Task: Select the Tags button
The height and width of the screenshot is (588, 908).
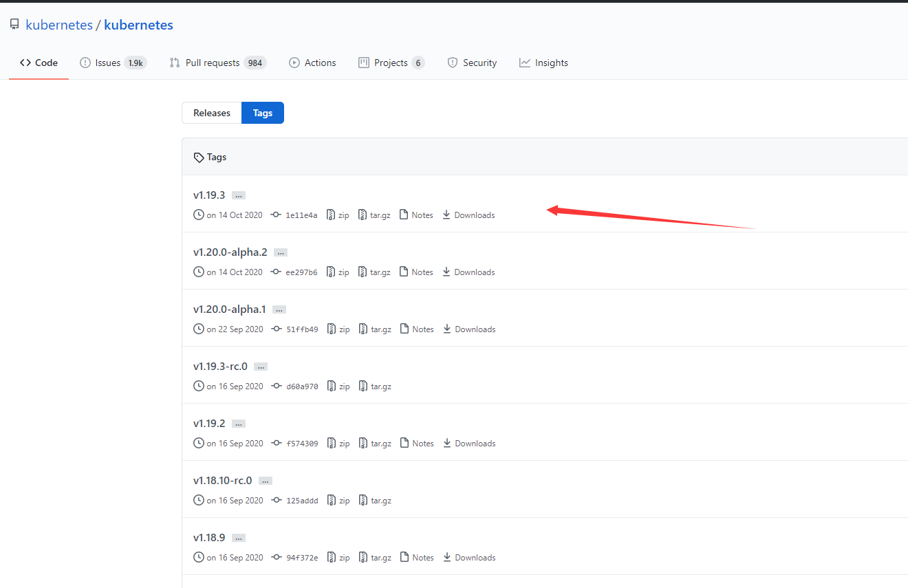Action: click(263, 113)
